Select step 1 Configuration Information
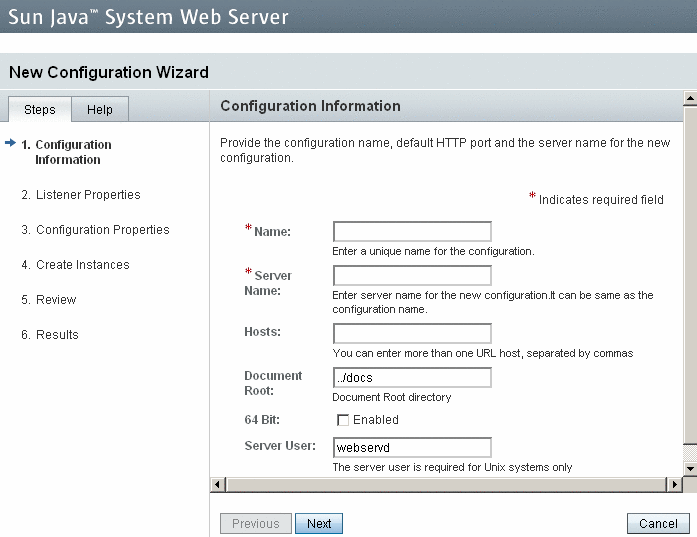Screen dimensions: 697x537 tap(67, 152)
